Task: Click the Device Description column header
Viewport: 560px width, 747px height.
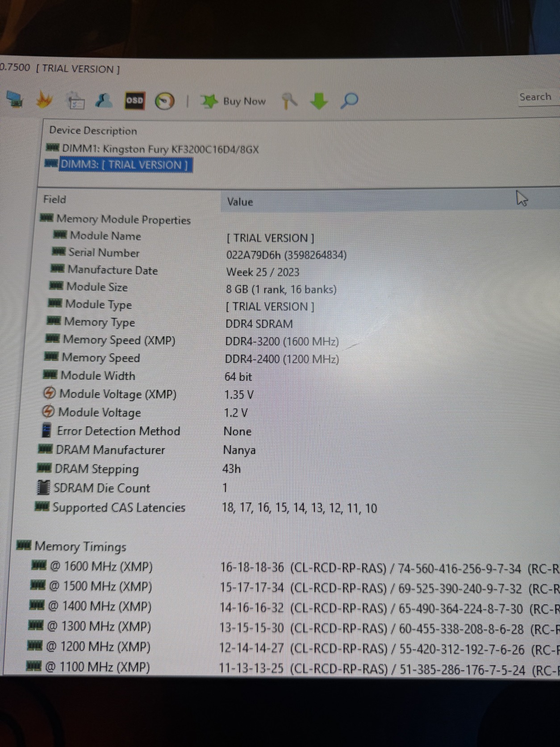Action: pyautogui.click(x=93, y=130)
